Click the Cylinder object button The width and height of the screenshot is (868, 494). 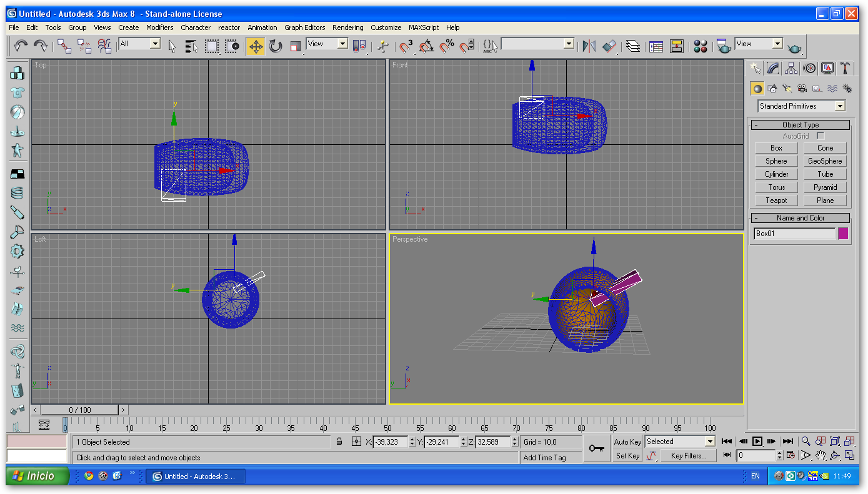tap(777, 174)
